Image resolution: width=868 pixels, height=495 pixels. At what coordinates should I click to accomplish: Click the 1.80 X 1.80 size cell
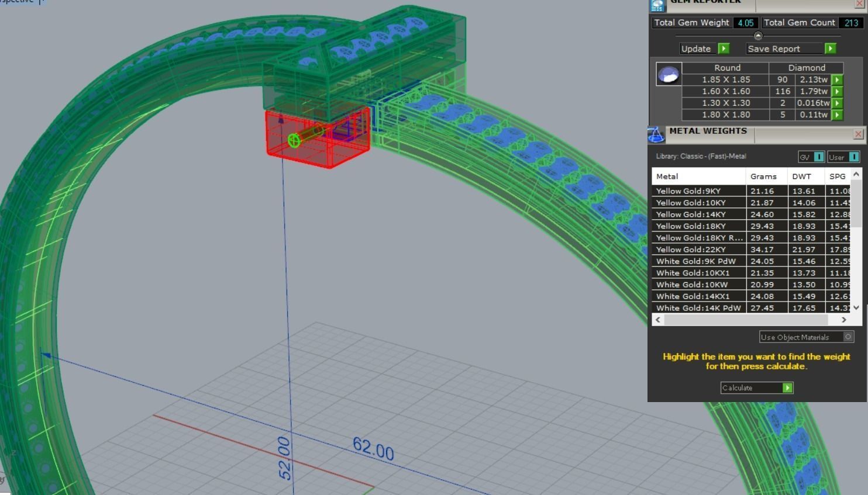pyautogui.click(x=726, y=115)
